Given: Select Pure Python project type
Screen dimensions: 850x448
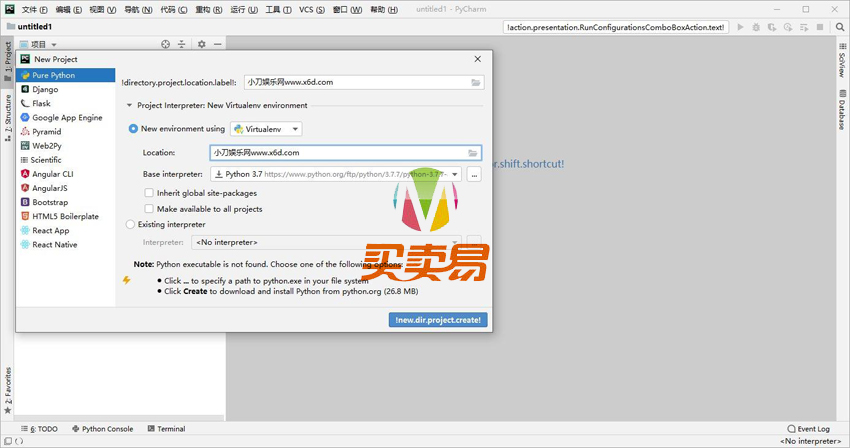Looking at the screenshot, I should [66, 75].
